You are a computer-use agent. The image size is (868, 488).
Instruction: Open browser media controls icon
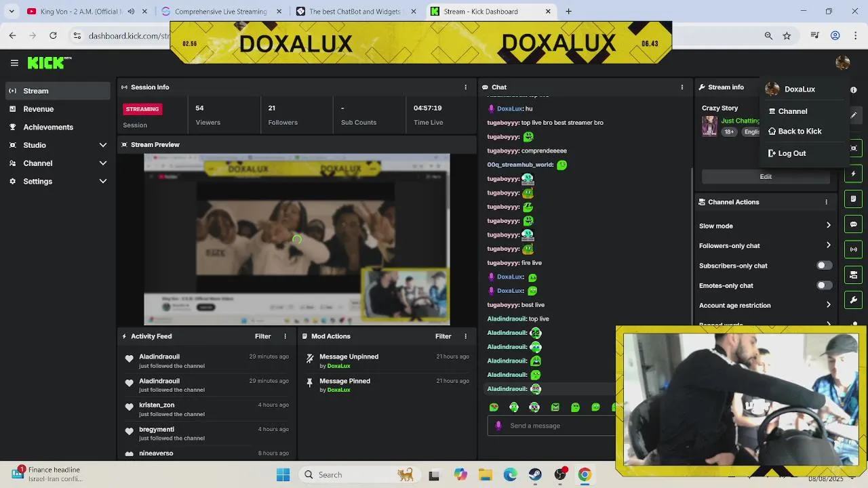(x=815, y=36)
